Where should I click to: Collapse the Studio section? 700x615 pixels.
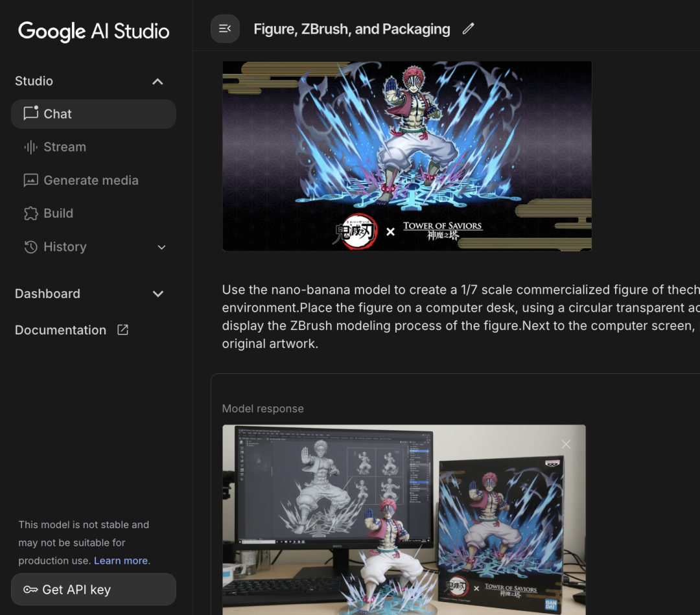157,81
